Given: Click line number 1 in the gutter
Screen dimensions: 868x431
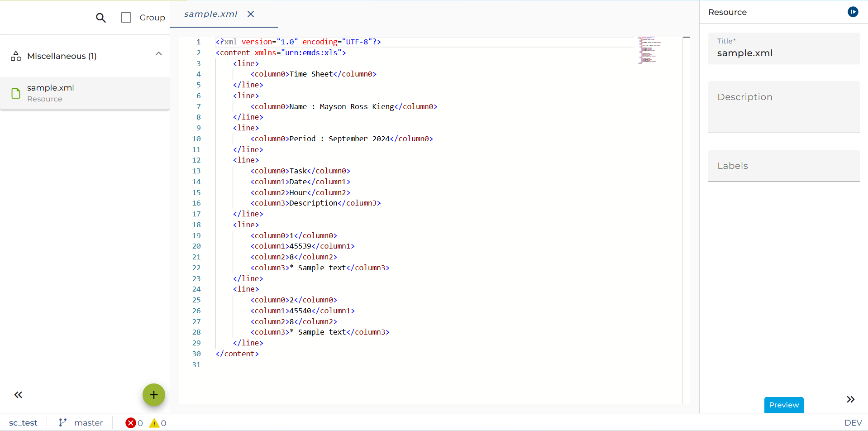Looking at the screenshot, I should (198, 42).
